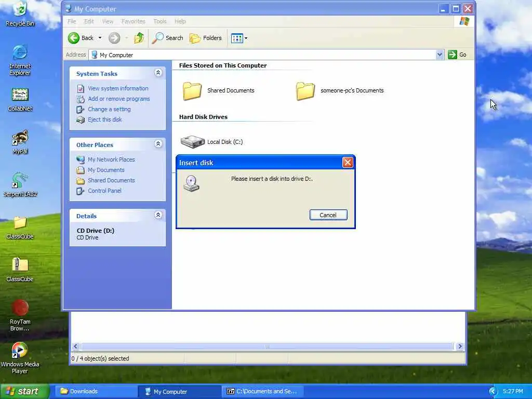Collapse the System Tasks panel
Screen dimensions: 532x399
(x=158, y=73)
